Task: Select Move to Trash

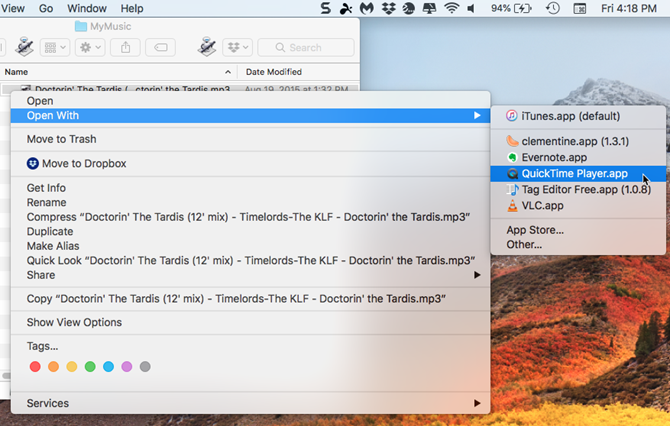Action: click(x=250, y=139)
